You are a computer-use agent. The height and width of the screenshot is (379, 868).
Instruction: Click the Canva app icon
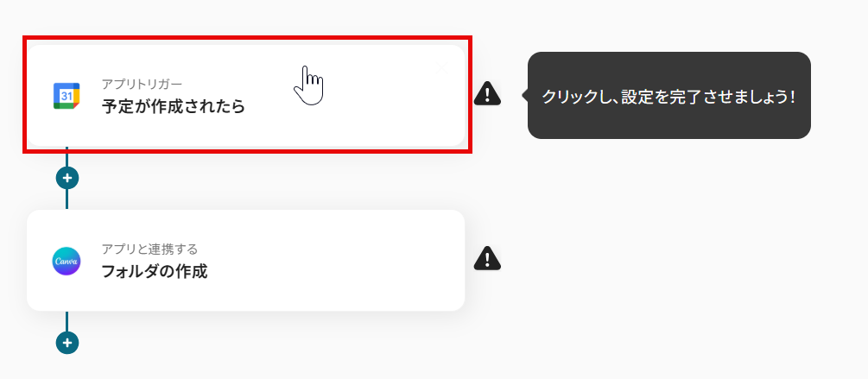pos(67,261)
